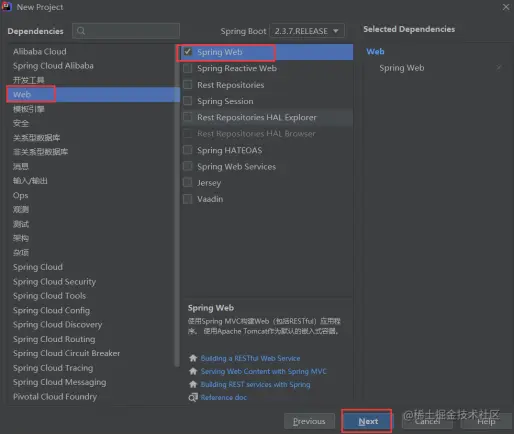This screenshot has width=514, height=435.
Task: Select the 杂项 category
Action: click(x=21, y=252)
